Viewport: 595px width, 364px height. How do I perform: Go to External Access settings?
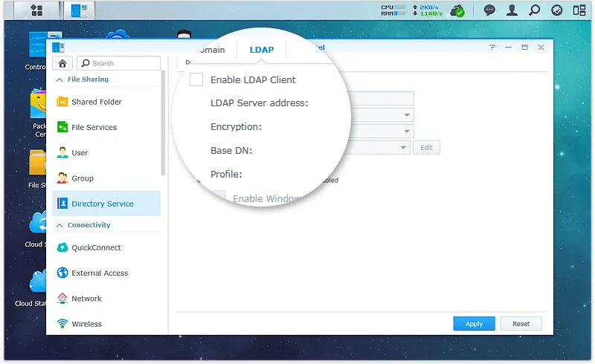click(100, 273)
